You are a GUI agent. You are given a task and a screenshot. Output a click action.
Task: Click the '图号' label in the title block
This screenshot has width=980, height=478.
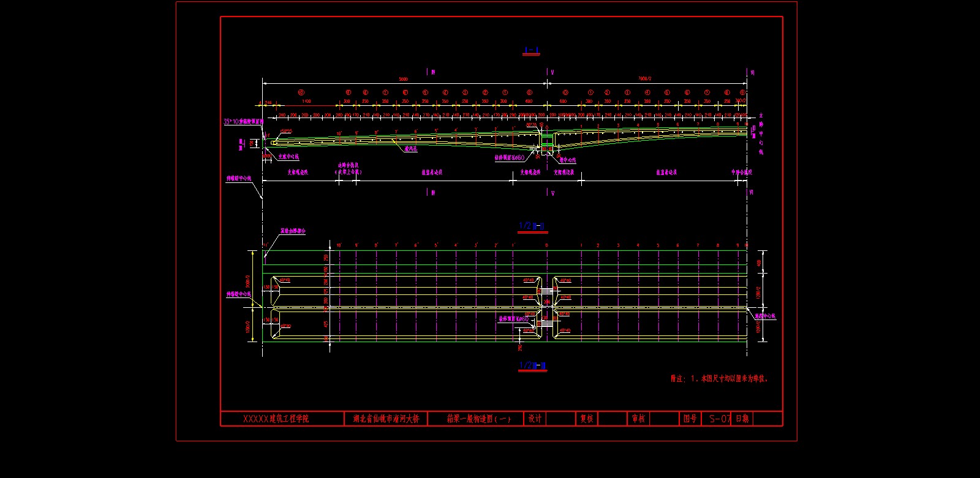(690, 419)
